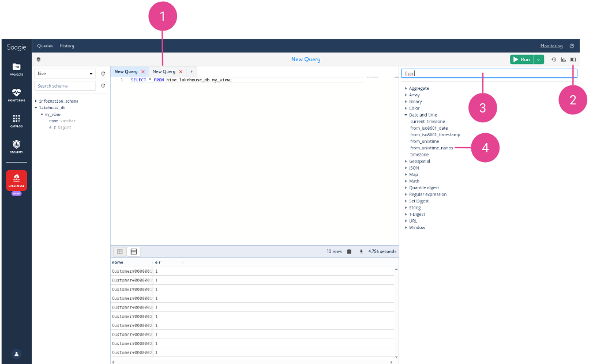Image resolution: width=593 pixels, height=364 pixels.
Task: Open the Projects section in sidebar
Action: tap(16, 69)
